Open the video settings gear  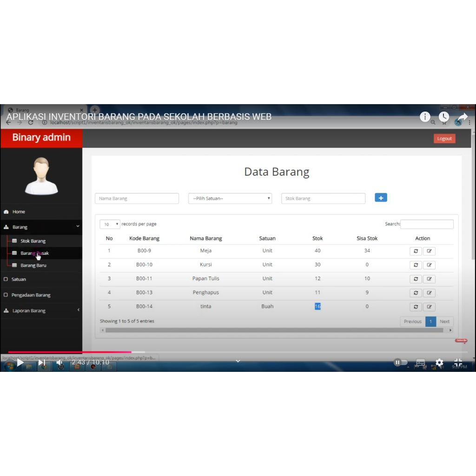point(439,363)
